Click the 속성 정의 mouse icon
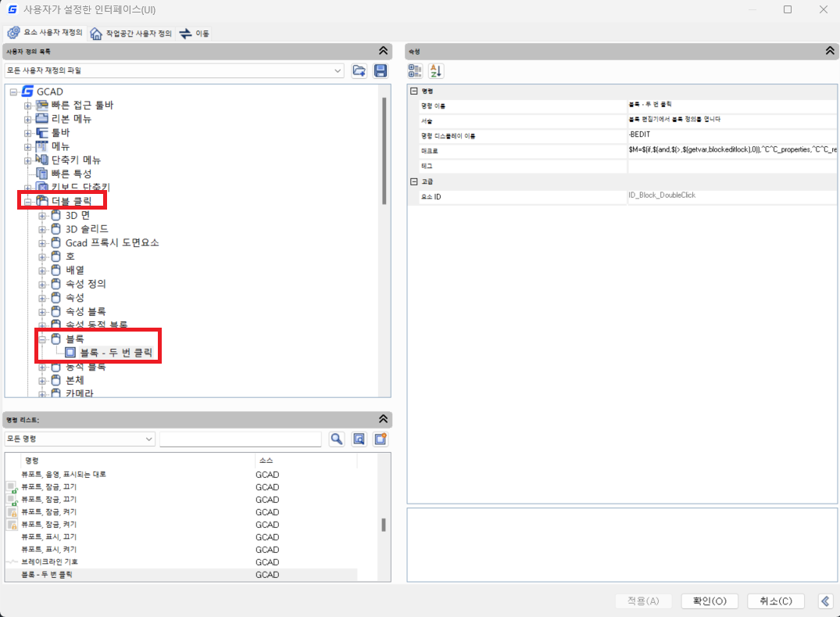The width and height of the screenshot is (840, 617). pos(55,284)
